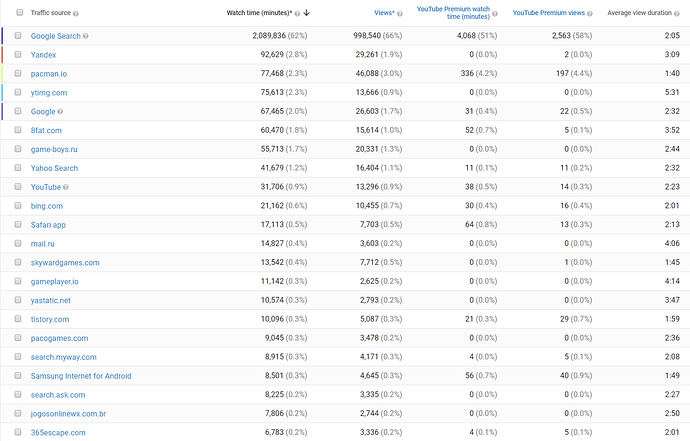690x441 pixels.
Task: Open the Safari app traffic source link
Action: click(48, 225)
